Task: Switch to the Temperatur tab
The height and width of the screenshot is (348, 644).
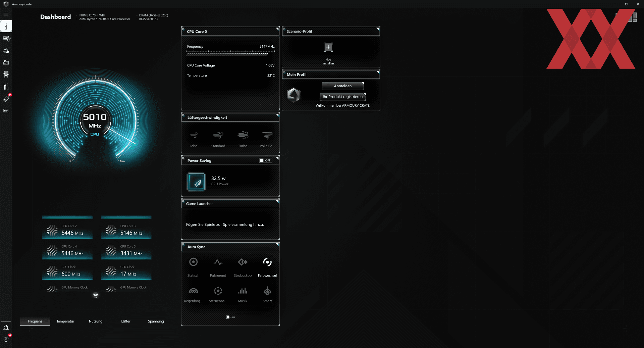Action: [x=65, y=321]
